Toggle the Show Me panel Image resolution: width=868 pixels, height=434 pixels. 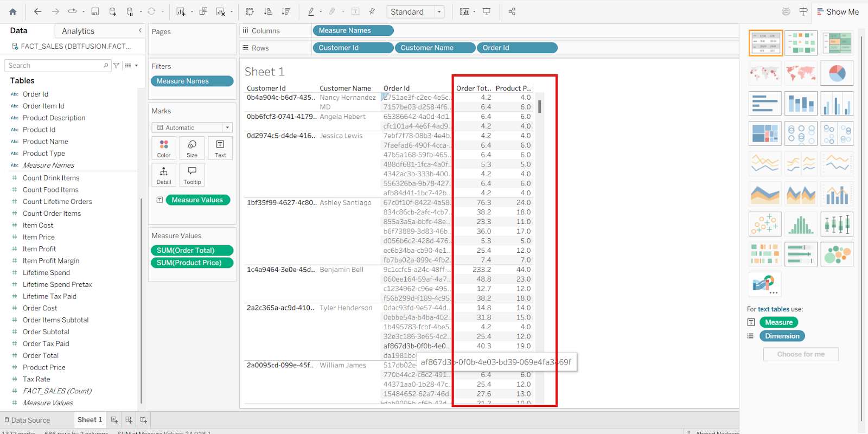[x=838, y=11]
